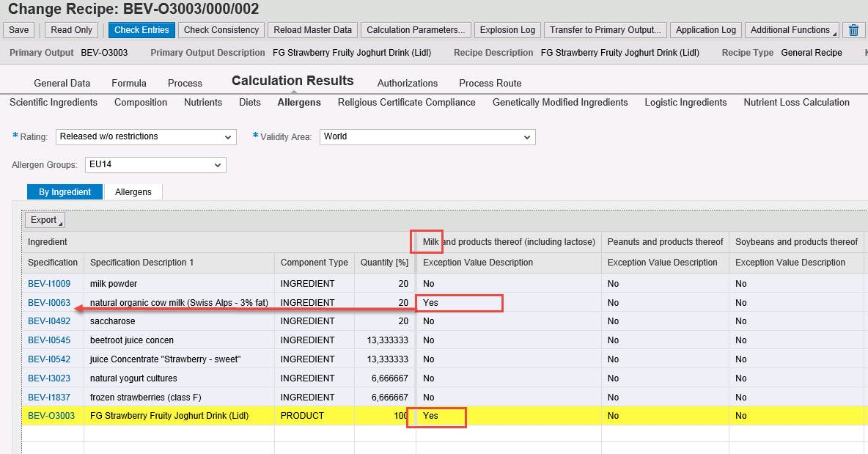The height and width of the screenshot is (454, 868).
Task: Switch recipe to Read Only
Action: click(71, 30)
